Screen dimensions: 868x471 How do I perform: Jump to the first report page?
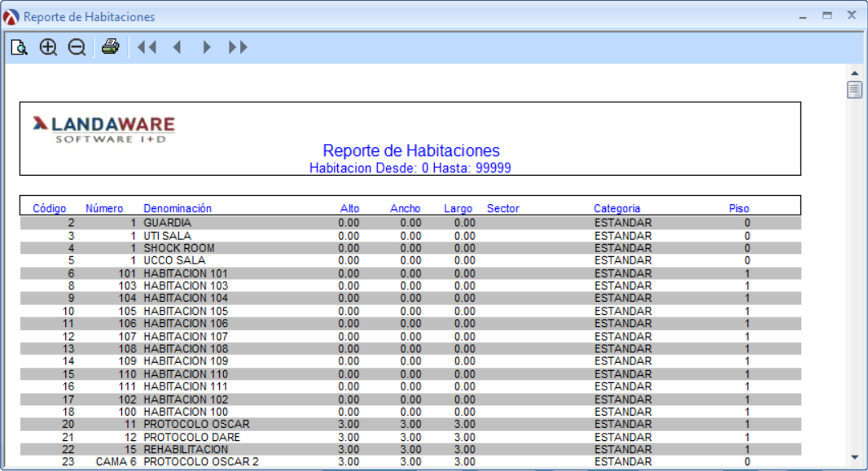coord(147,47)
